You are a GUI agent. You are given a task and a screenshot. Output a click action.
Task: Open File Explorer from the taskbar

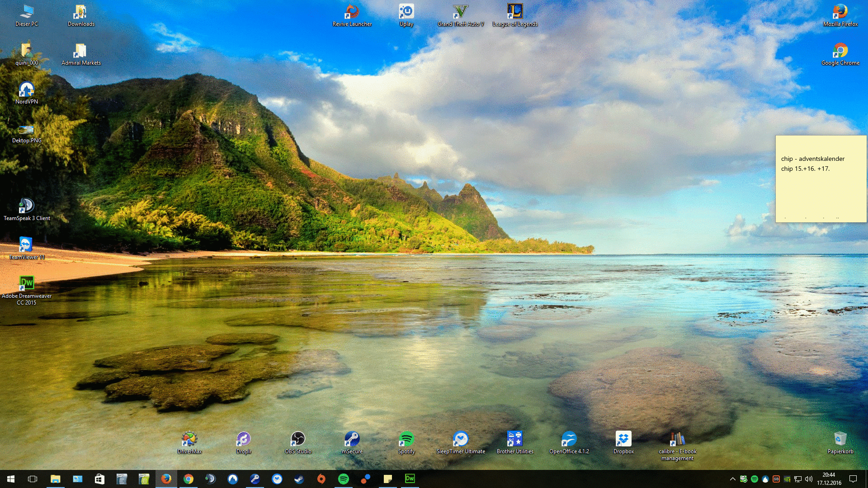[x=55, y=479]
